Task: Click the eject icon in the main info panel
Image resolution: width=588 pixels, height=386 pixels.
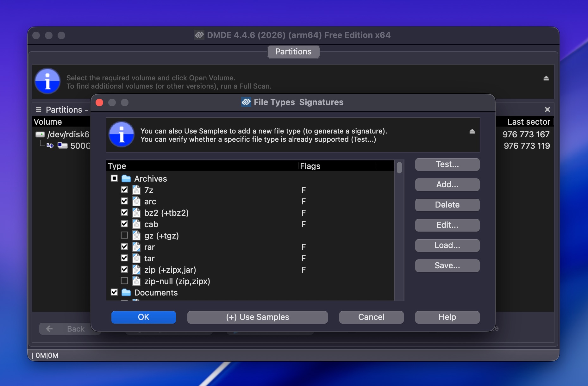Action: point(547,78)
